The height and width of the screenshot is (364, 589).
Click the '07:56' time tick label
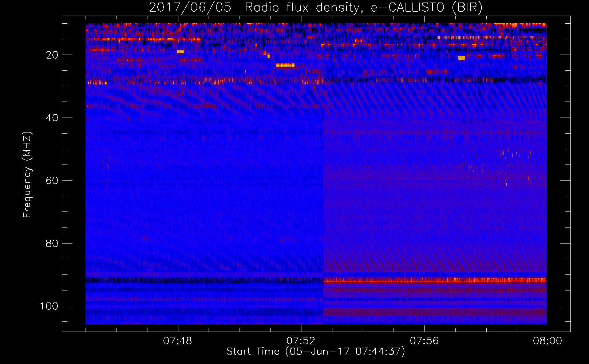click(424, 341)
